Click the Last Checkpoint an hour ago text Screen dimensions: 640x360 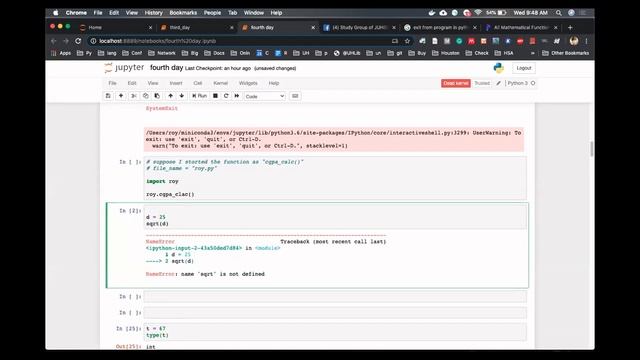218,69
